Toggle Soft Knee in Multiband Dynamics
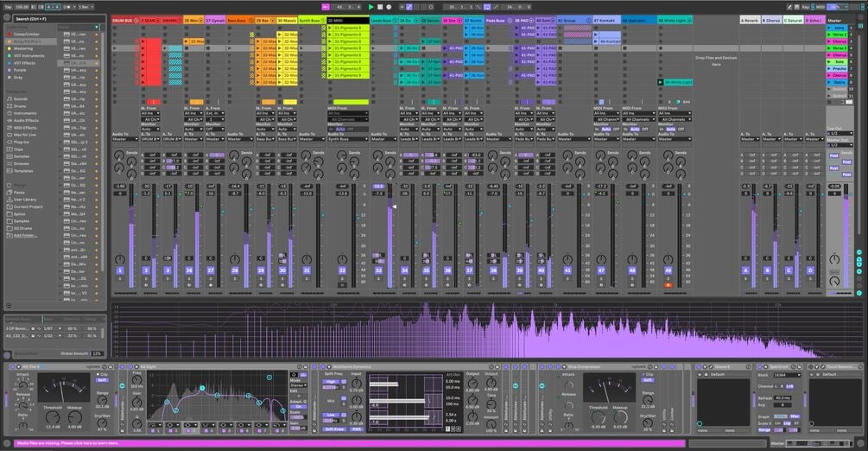This screenshot has width=868, height=451. coord(335,429)
